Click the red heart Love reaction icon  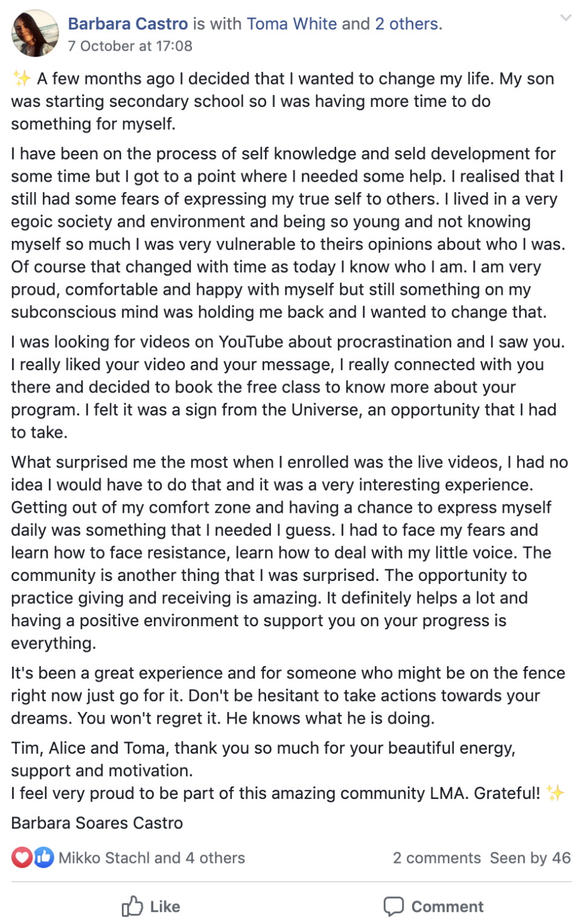coord(22,858)
